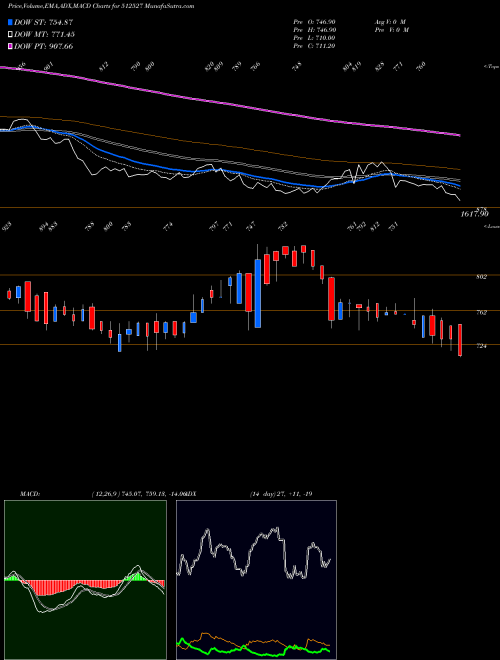Click the 802 price axis label
This screenshot has height=660, width=500.
click(x=482, y=277)
